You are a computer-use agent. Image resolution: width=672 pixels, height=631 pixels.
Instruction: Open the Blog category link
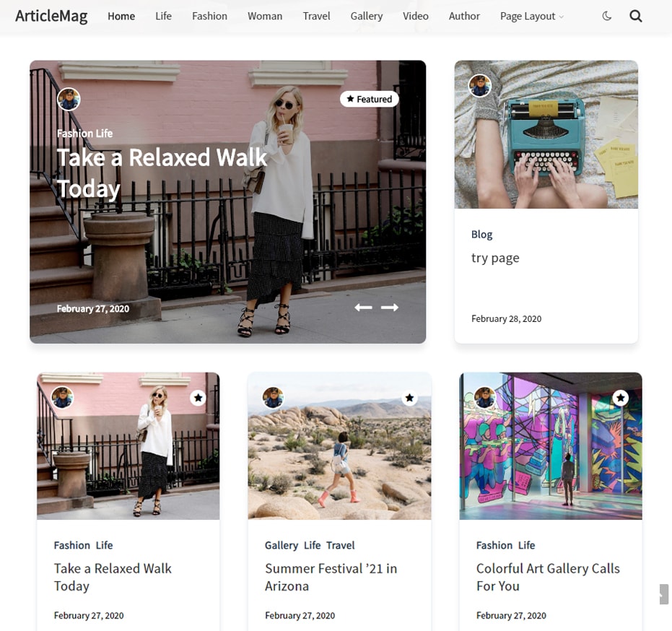481,235
